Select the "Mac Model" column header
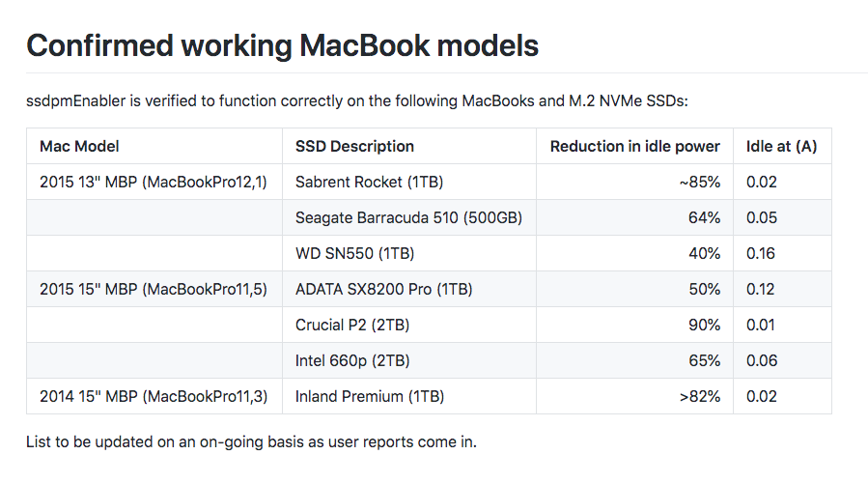Screen dimensions: 868x483 (79, 147)
